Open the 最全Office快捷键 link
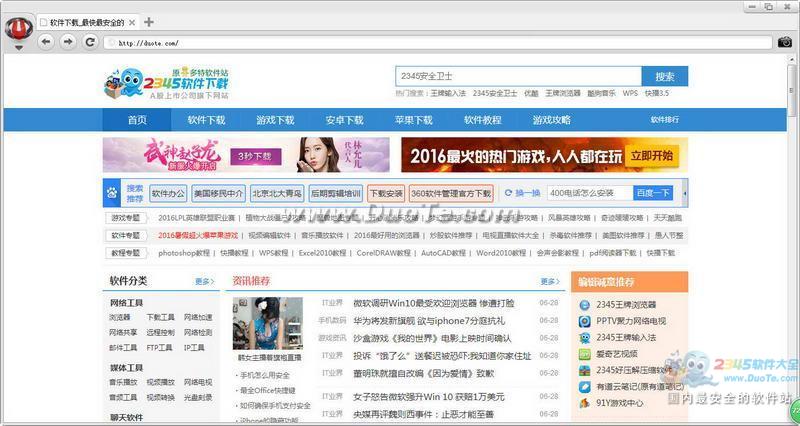Image resolution: width=800 pixels, height=426 pixels. tap(268, 390)
